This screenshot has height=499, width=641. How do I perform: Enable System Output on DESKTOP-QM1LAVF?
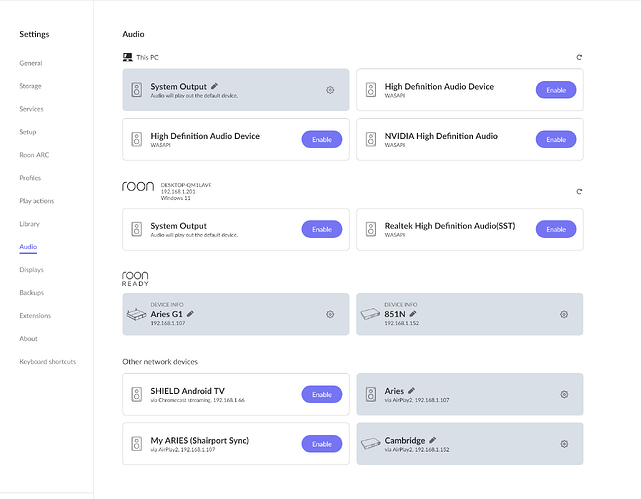point(322,229)
